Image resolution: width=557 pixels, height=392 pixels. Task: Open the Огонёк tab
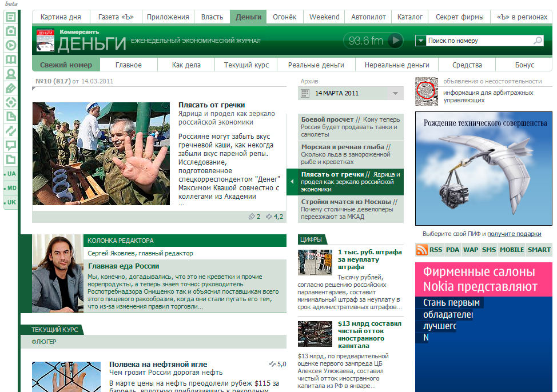tap(285, 17)
